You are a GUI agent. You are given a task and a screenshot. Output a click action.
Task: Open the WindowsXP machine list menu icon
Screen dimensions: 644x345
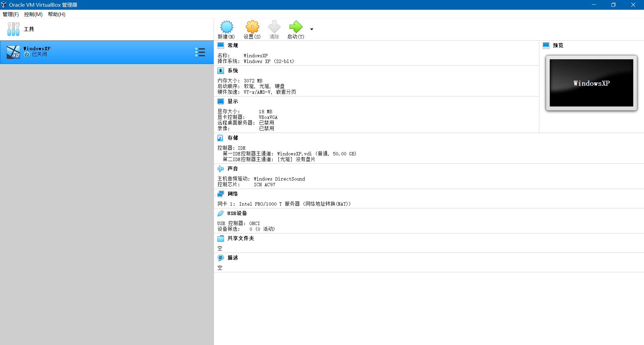(x=200, y=52)
